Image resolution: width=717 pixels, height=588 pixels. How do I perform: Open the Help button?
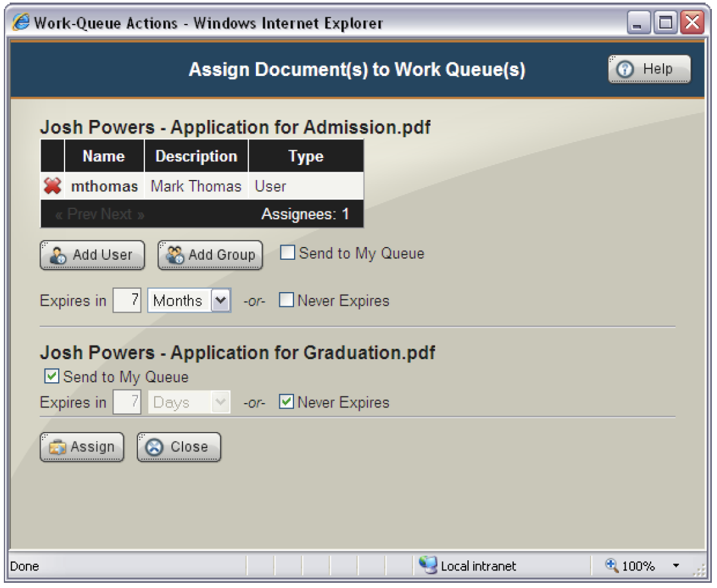click(x=649, y=69)
